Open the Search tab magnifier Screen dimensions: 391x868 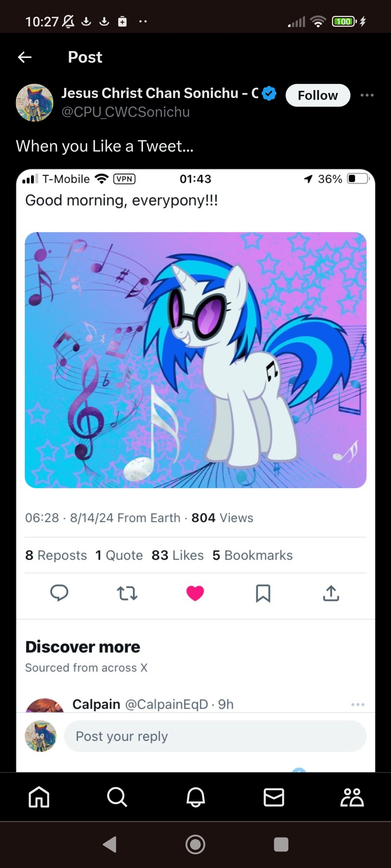pyautogui.click(x=117, y=797)
